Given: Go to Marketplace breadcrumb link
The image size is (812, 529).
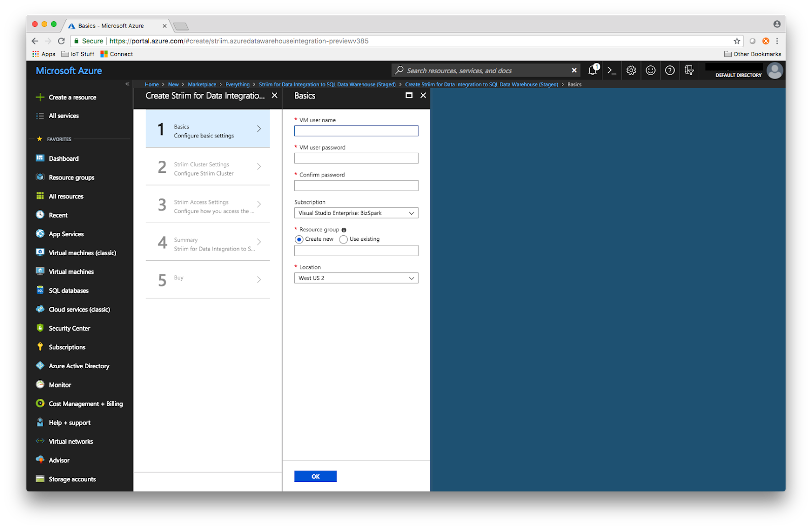Looking at the screenshot, I should [x=202, y=85].
